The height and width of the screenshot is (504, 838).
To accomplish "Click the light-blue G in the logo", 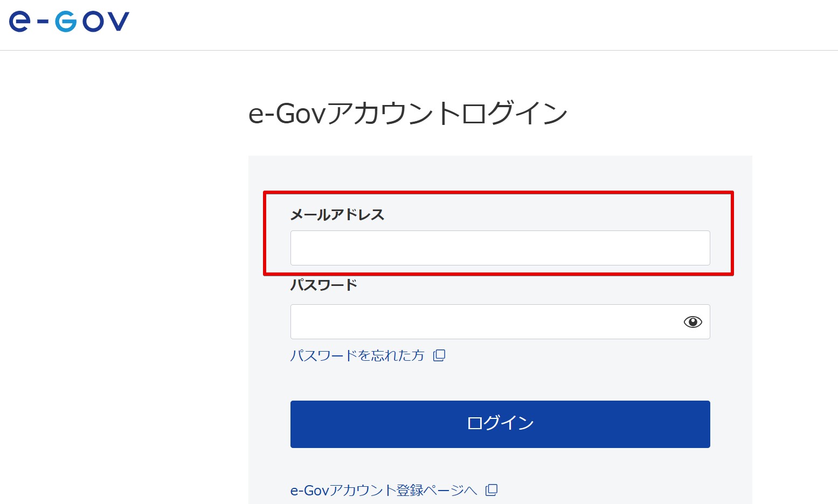I will 66,22.
